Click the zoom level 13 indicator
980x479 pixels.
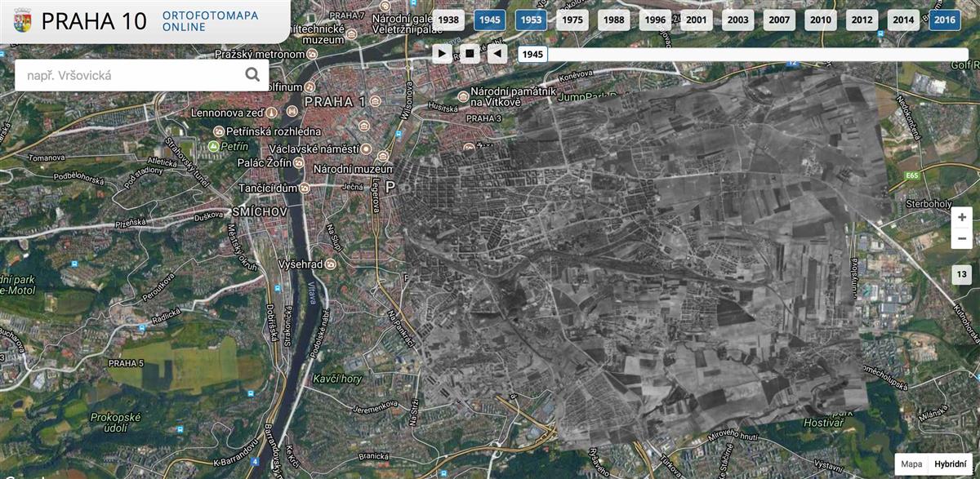[x=961, y=275]
